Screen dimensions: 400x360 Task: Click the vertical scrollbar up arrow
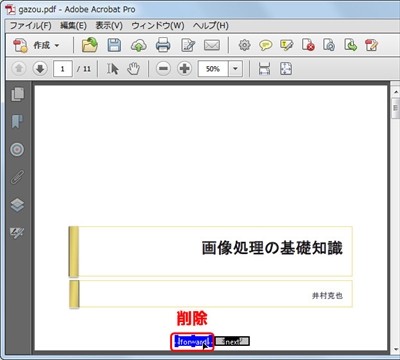click(x=395, y=92)
